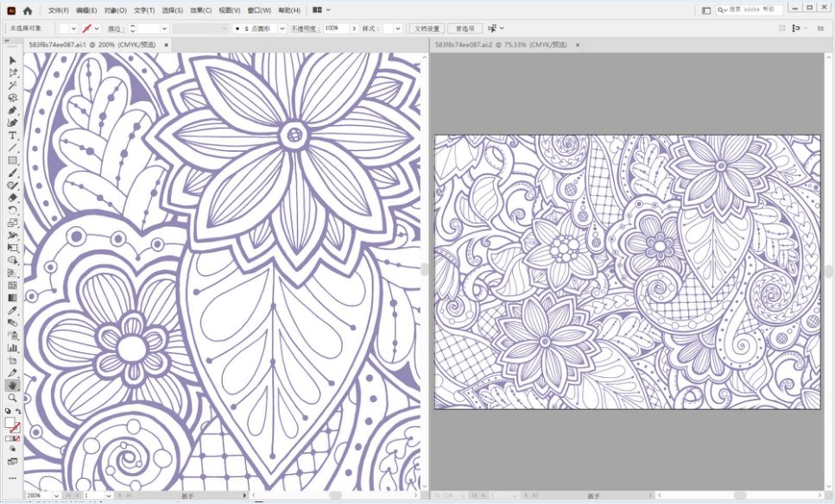The height and width of the screenshot is (504, 835).
Task: Expand the opacity arrow next to 100%
Action: click(x=354, y=28)
